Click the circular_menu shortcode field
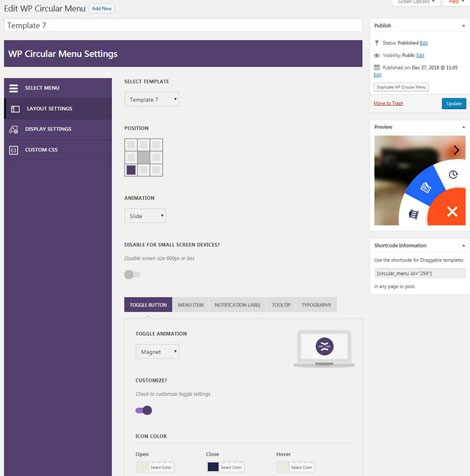Image resolution: width=470 pixels, height=476 pixels. click(420, 273)
